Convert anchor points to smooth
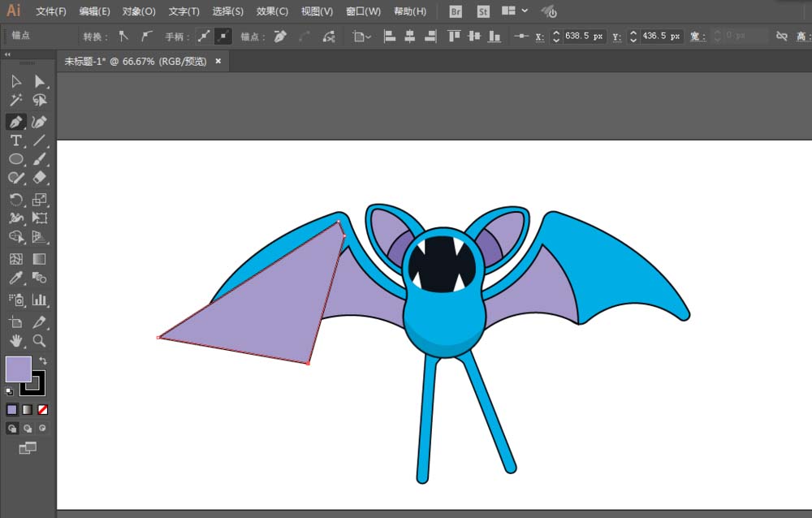 [147, 37]
